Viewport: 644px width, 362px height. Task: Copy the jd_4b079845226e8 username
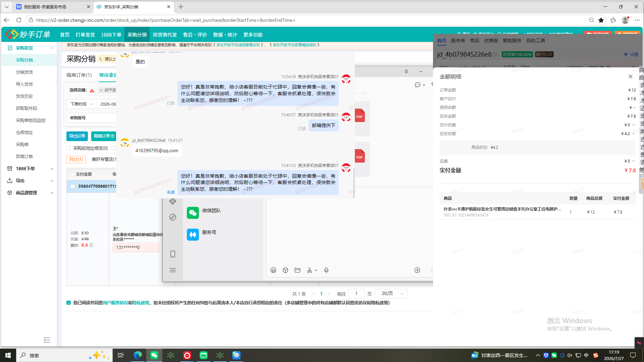(495, 54)
